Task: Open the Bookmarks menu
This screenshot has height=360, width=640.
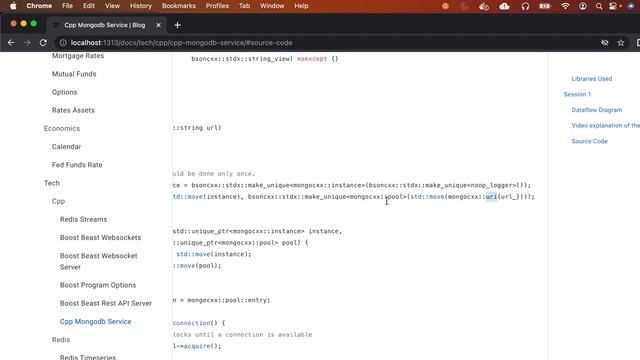Action: click(x=179, y=6)
